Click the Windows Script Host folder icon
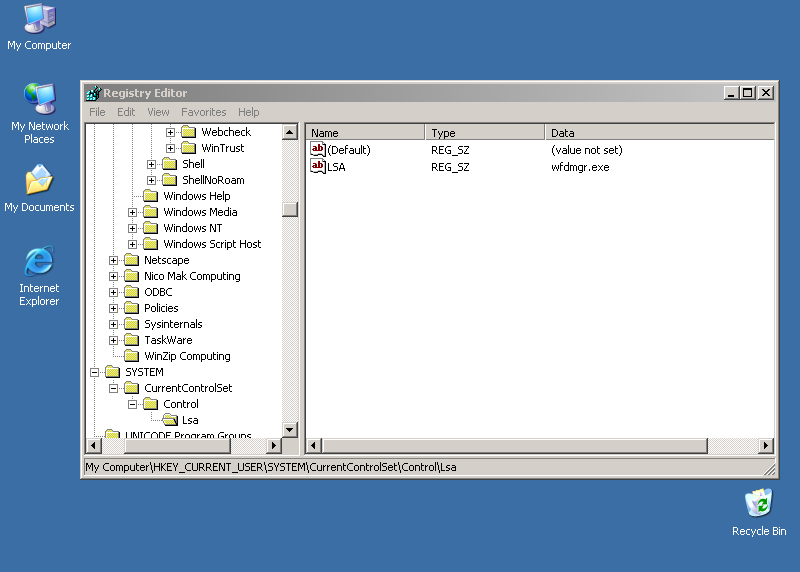 [x=151, y=244]
